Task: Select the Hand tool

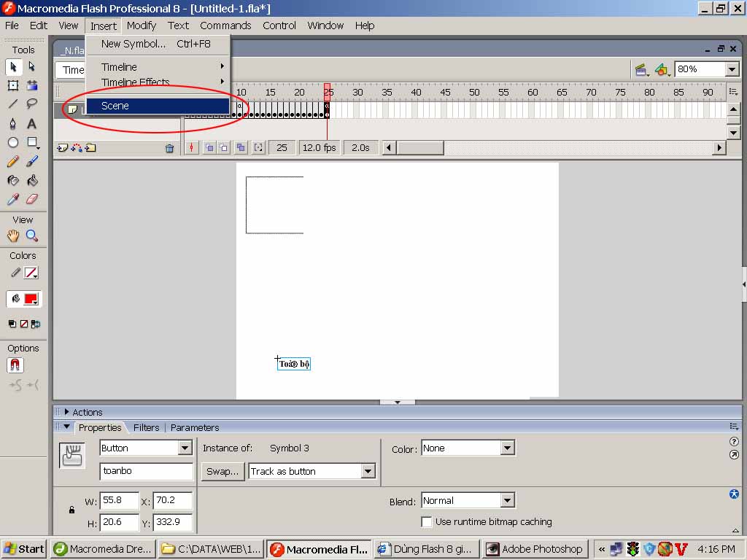Action: coord(13,236)
